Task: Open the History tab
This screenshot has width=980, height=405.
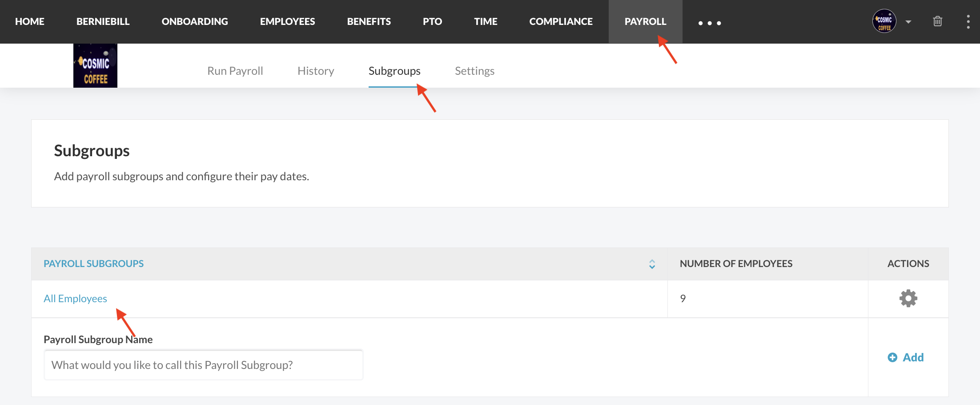Action: tap(316, 71)
